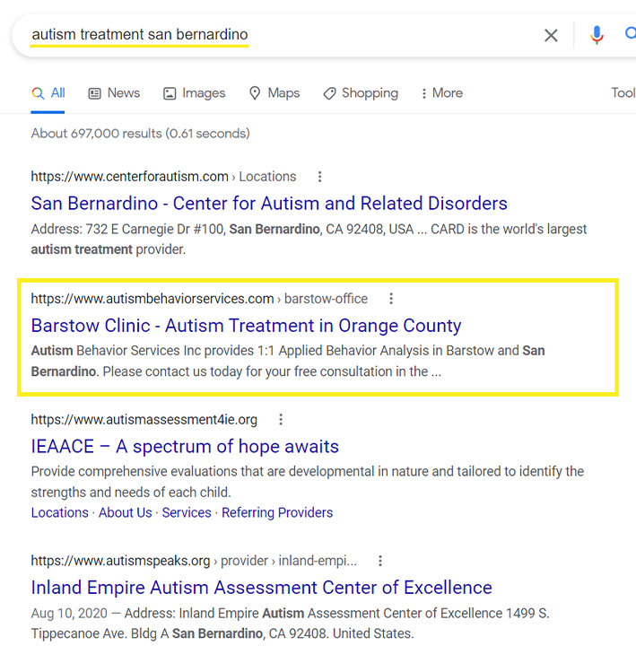The width and height of the screenshot is (636, 672).
Task: Open the Referring Providers sitelink
Action: point(277,512)
